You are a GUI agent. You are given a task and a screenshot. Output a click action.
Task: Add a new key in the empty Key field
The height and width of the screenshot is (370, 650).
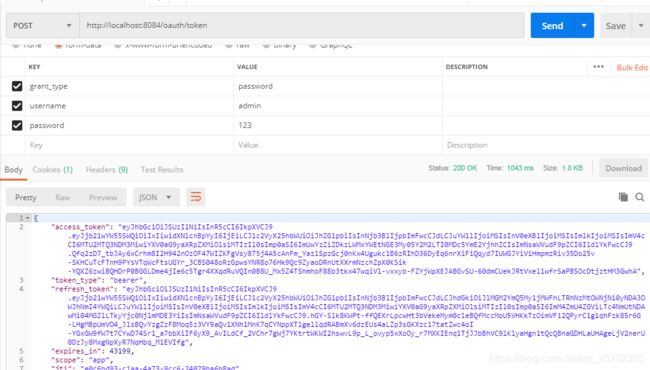[x=129, y=145]
